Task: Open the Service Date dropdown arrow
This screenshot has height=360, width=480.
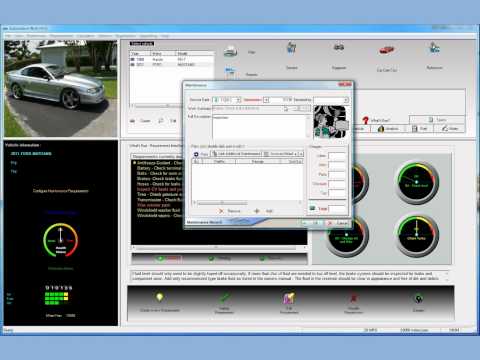Action: pos(238,100)
